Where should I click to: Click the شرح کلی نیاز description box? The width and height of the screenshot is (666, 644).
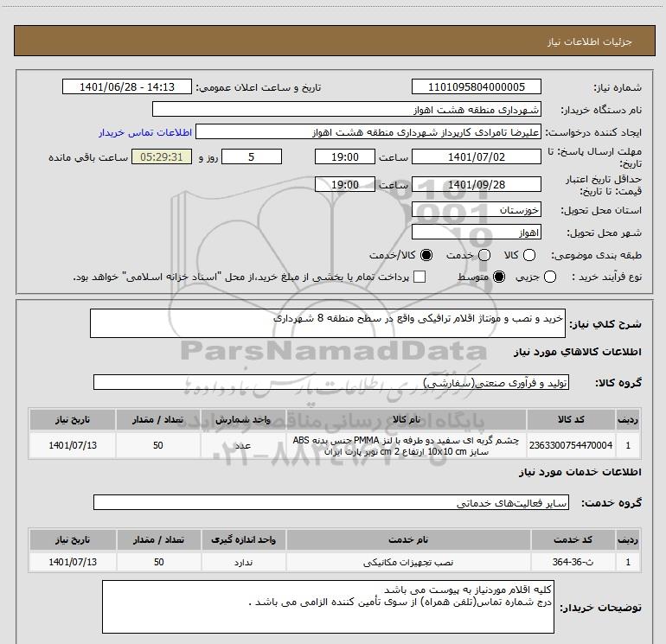328,323
